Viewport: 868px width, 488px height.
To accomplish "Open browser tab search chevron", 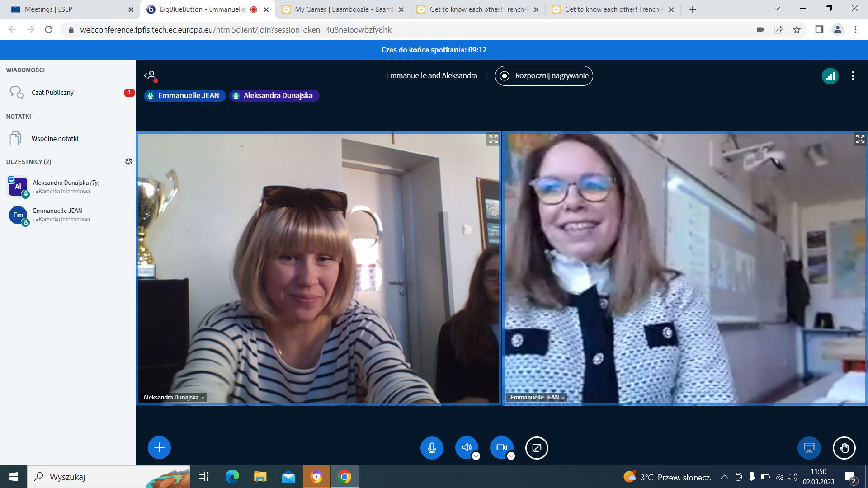I will pyautogui.click(x=777, y=9).
